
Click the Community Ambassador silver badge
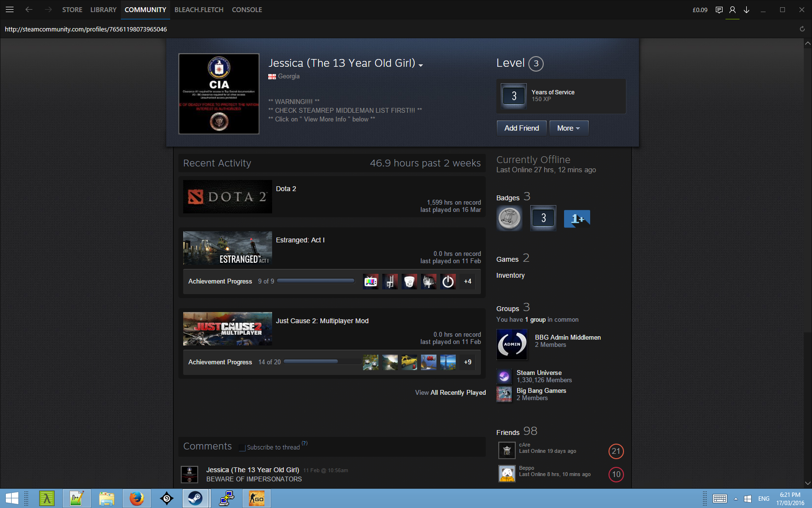pyautogui.click(x=509, y=218)
